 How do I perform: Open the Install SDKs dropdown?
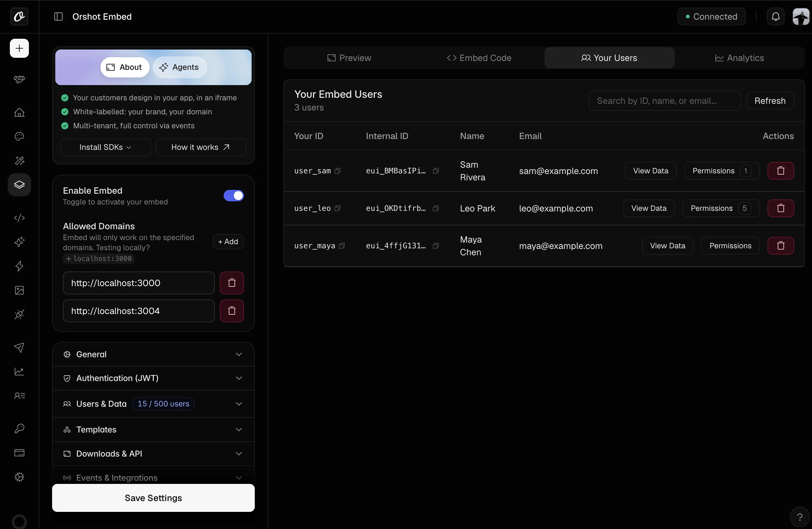(105, 147)
